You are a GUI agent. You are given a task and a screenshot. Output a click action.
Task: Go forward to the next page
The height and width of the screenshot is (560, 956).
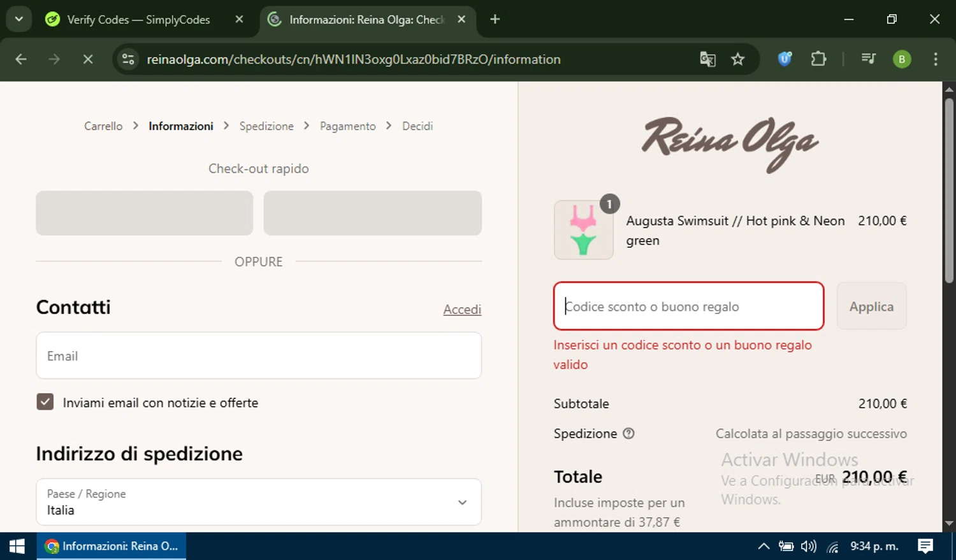click(x=54, y=59)
